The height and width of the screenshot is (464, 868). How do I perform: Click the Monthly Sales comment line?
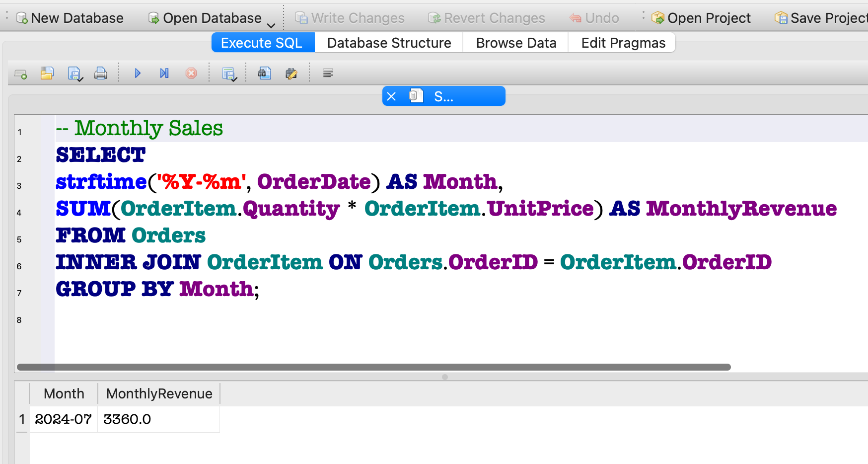point(140,128)
